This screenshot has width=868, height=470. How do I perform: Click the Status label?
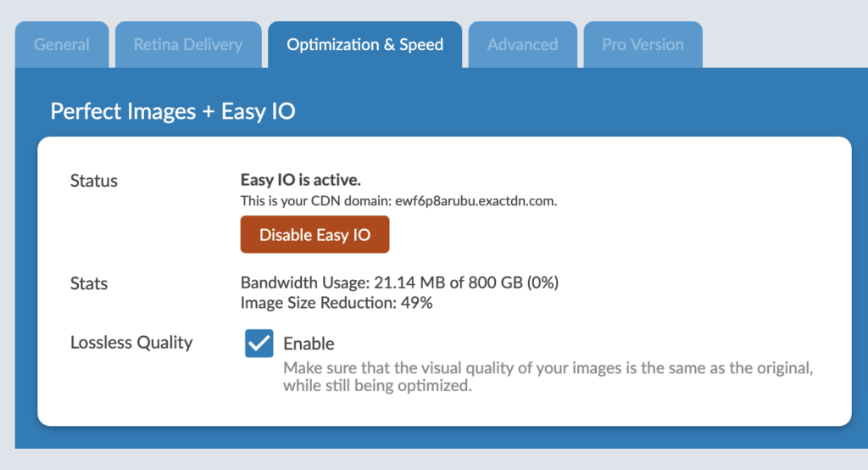coord(93,181)
